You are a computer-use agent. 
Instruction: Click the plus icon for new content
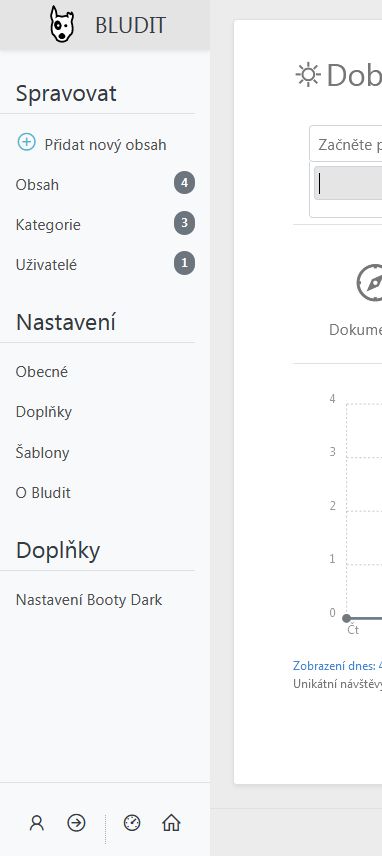coord(26,142)
